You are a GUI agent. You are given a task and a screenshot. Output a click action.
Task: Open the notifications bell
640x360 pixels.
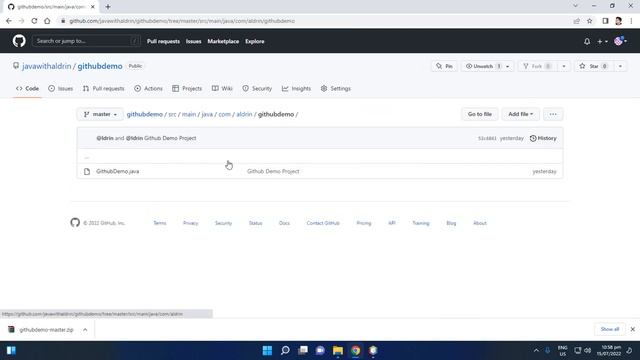pyautogui.click(x=587, y=41)
